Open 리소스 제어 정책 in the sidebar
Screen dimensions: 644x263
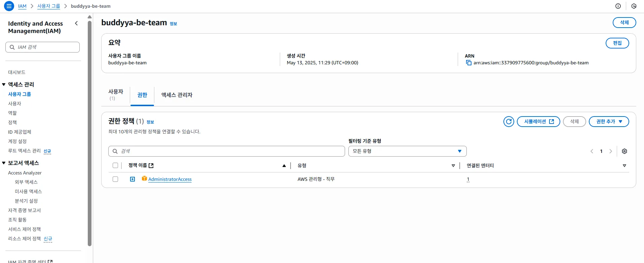point(24,239)
